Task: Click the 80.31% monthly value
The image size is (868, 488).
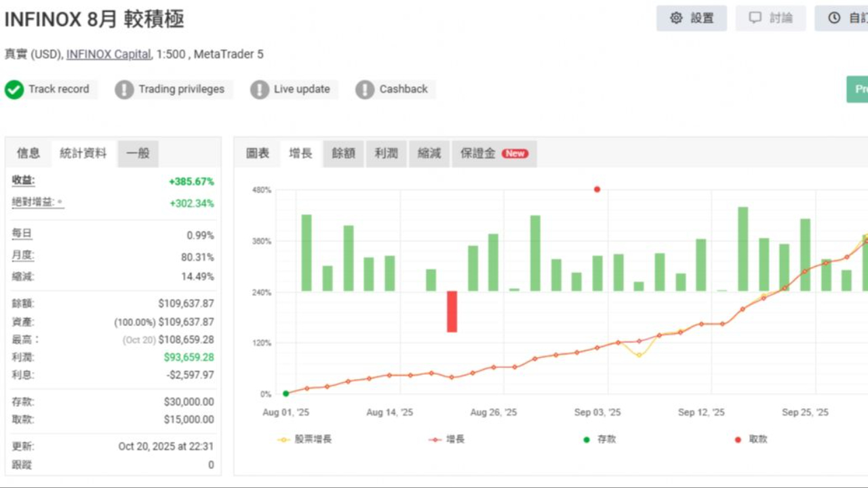Action: pyautogui.click(x=197, y=257)
